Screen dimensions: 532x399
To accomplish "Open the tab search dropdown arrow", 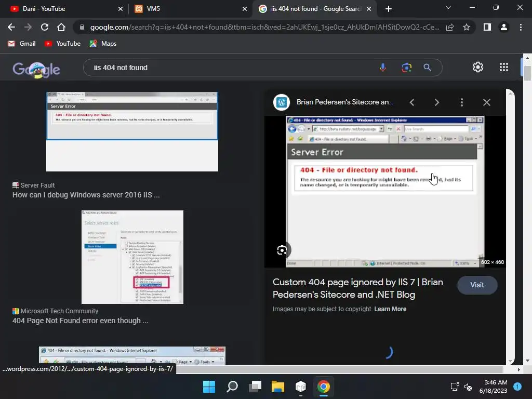I will (x=448, y=7).
